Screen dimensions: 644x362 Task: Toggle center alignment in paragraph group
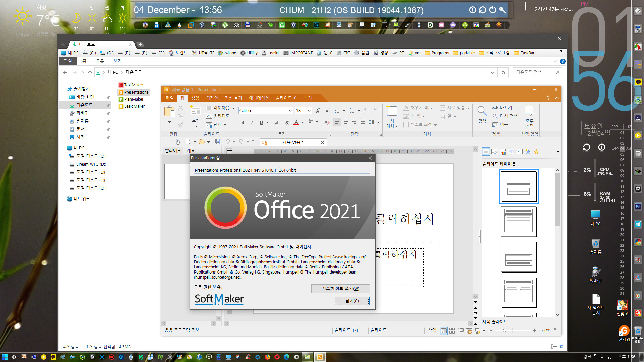pos(346,122)
